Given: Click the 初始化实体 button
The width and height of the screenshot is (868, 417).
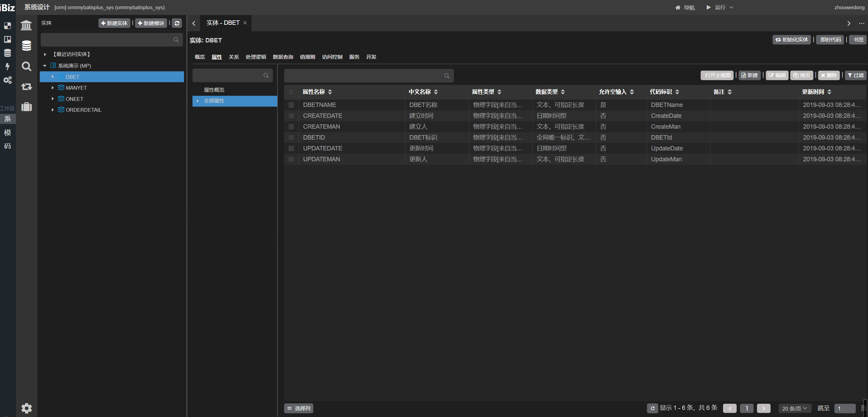Looking at the screenshot, I should tap(792, 40).
